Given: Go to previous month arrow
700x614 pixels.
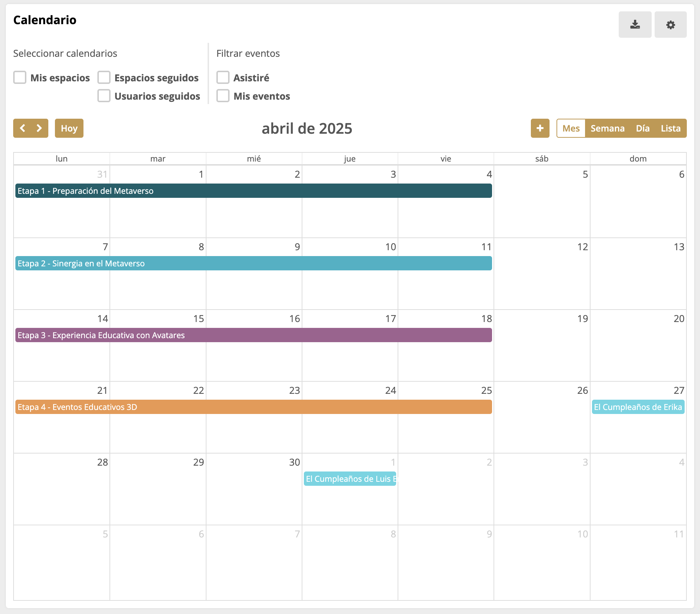Looking at the screenshot, I should 22,128.
